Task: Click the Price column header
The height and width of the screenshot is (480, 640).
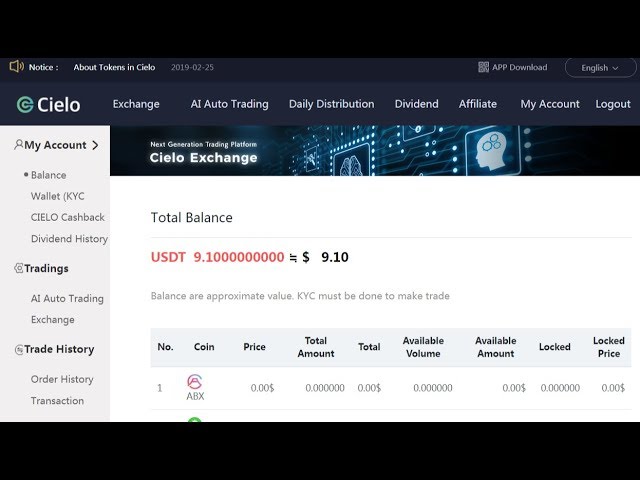Action: [x=254, y=347]
